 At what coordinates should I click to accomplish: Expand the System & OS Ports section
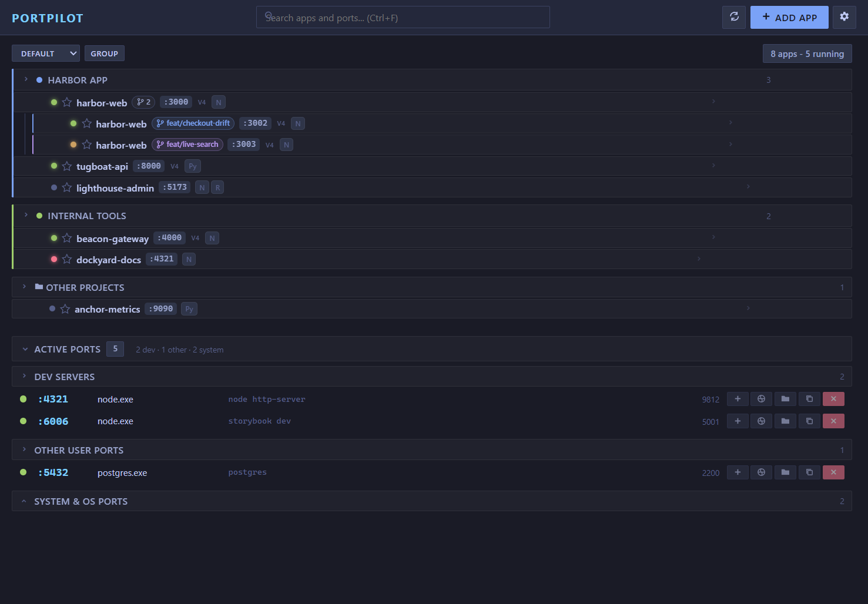[x=24, y=501]
